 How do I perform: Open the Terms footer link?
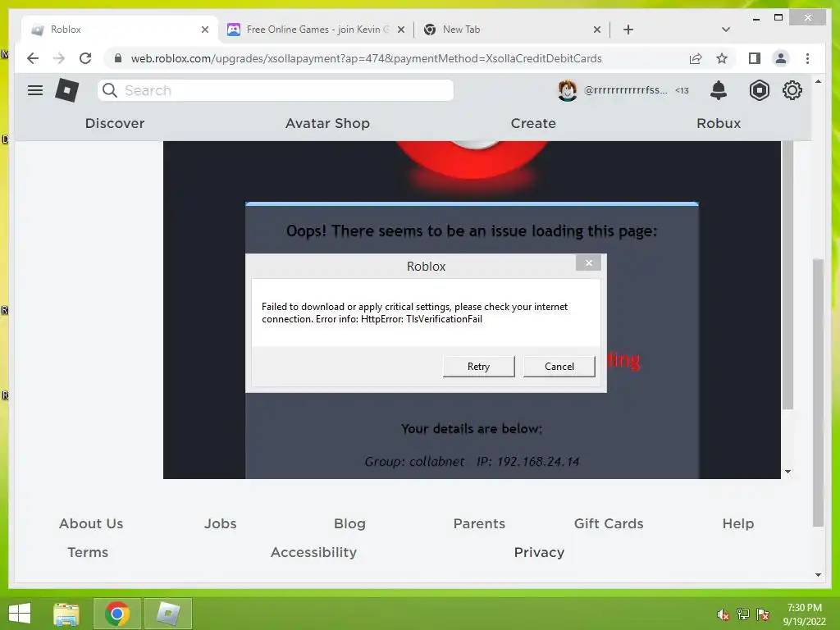click(x=88, y=552)
